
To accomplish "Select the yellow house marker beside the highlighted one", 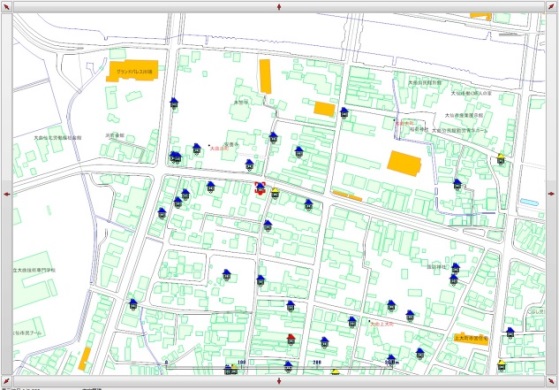I will (275, 193).
